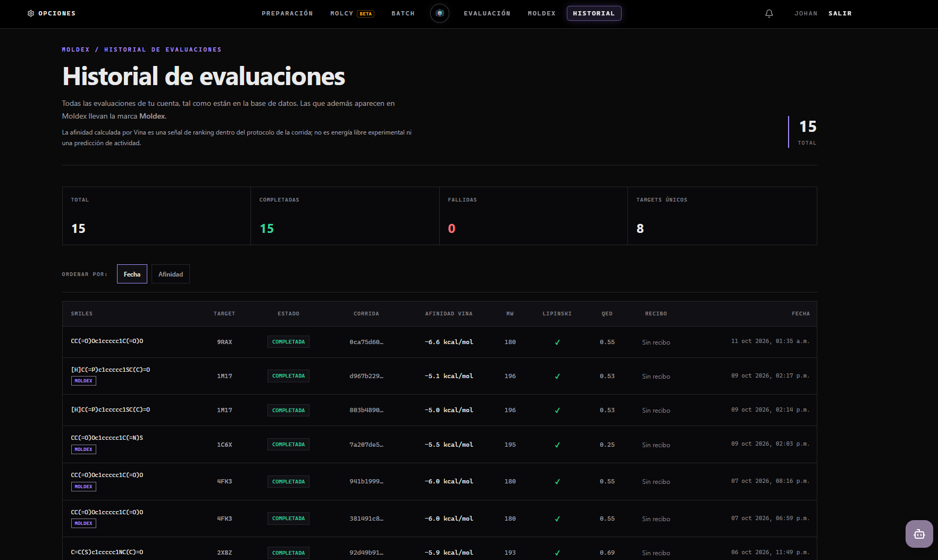Click affinity value −6.6 kcal/mol
The image size is (938, 560).
click(x=449, y=342)
